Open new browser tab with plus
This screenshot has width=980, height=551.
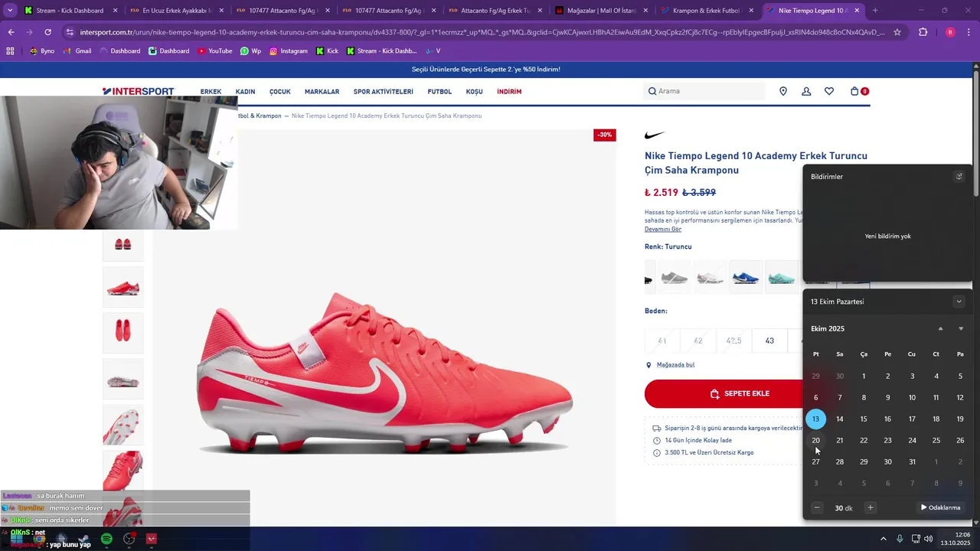[x=875, y=11]
